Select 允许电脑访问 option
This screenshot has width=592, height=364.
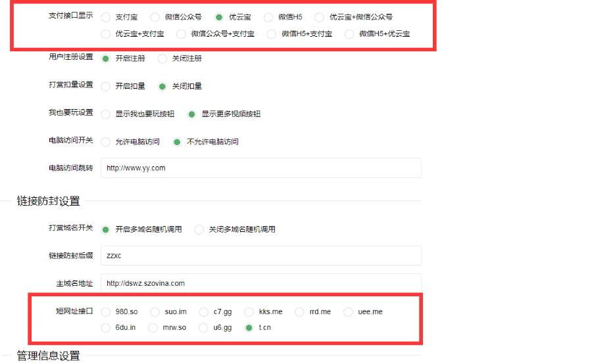coord(106,142)
